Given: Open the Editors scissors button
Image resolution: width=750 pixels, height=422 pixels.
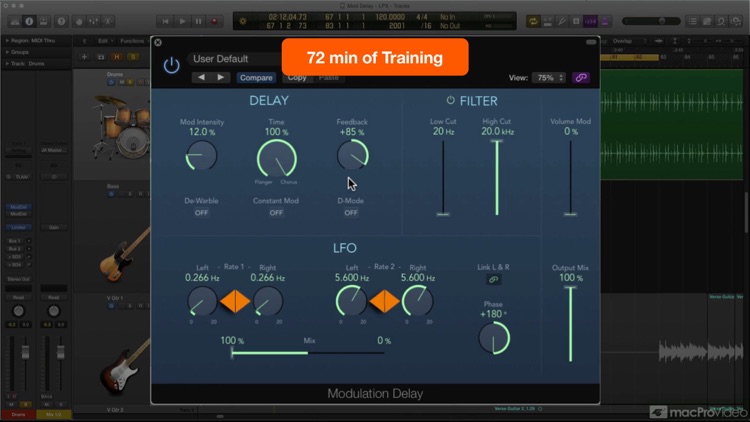Looking at the screenshot, I should (108, 22).
